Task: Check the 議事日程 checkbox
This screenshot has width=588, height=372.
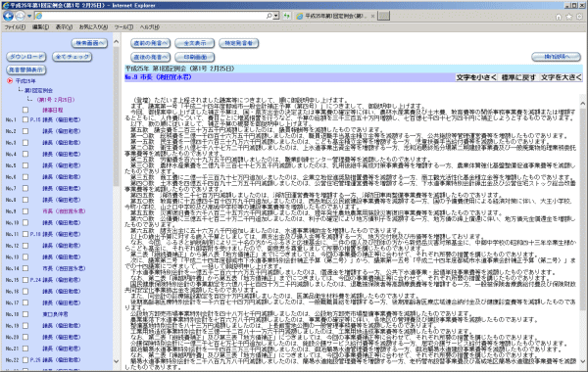Action: (25, 111)
